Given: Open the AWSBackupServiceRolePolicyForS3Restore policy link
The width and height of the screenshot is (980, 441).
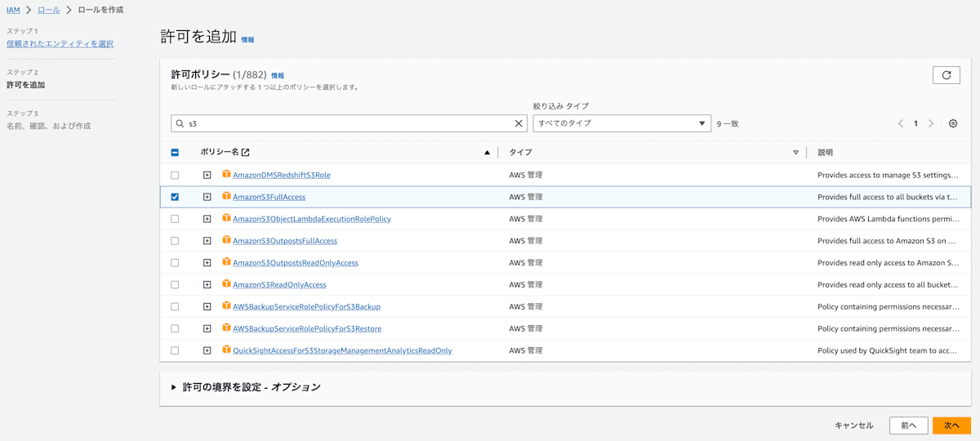Looking at the screenshot, I should pyautogui.click(x=307, y=328).
